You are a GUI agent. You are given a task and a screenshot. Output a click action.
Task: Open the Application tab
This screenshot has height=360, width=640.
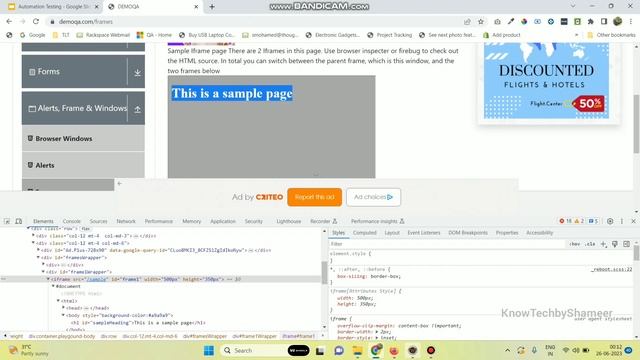click(223, 221)
